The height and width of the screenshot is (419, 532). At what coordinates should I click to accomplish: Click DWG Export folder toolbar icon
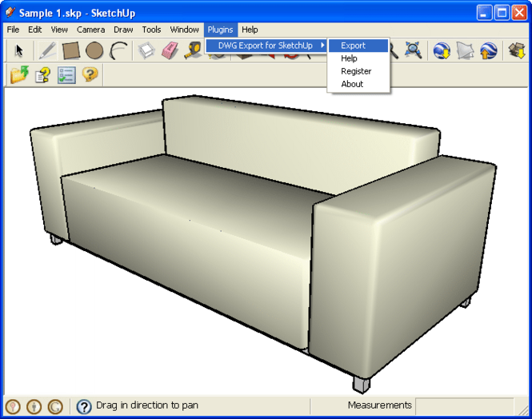pyautogui.click(x=19, y=74)
